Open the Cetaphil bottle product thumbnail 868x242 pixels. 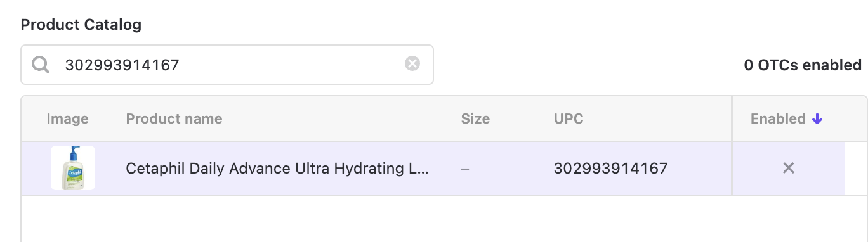[73, 168]
